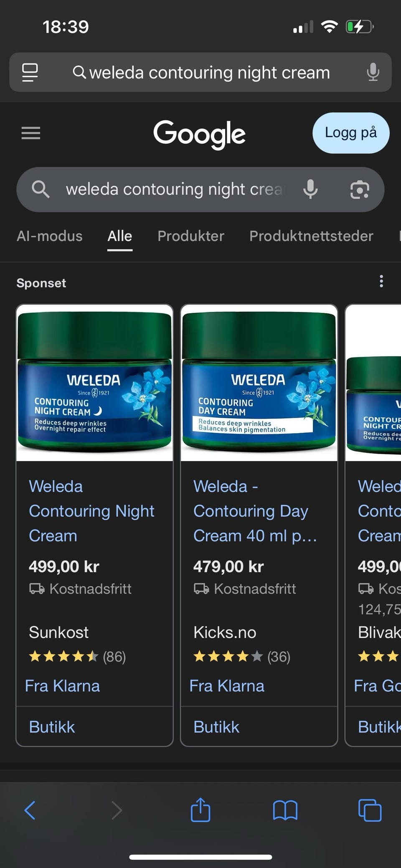This screenshot has width=401, height=868.
Task: Tap the Safari share icon
Action: point(200,810)
